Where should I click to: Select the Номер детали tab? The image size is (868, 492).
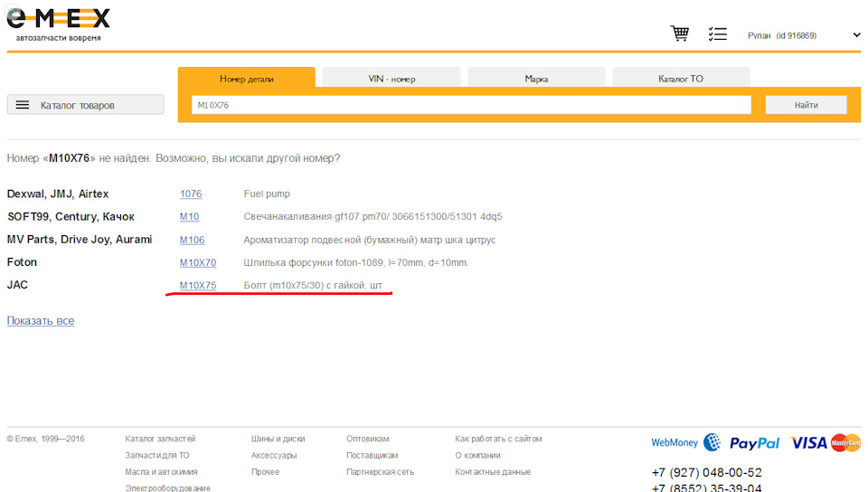246,79
